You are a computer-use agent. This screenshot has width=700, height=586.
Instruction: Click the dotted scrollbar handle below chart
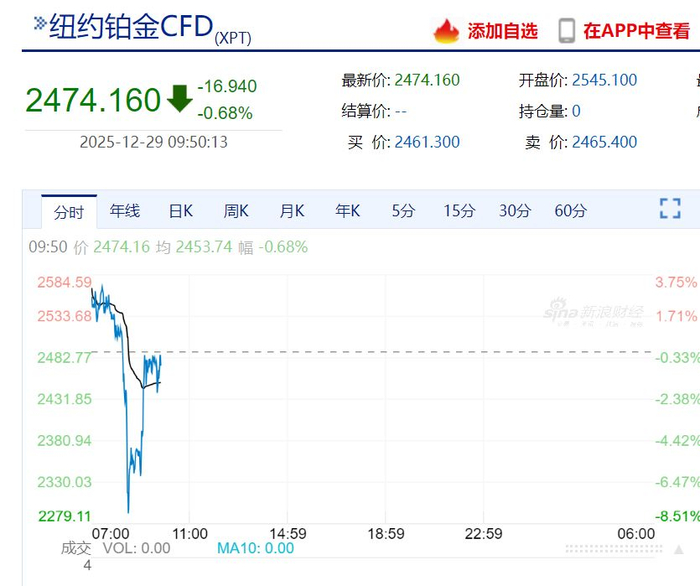611,549
